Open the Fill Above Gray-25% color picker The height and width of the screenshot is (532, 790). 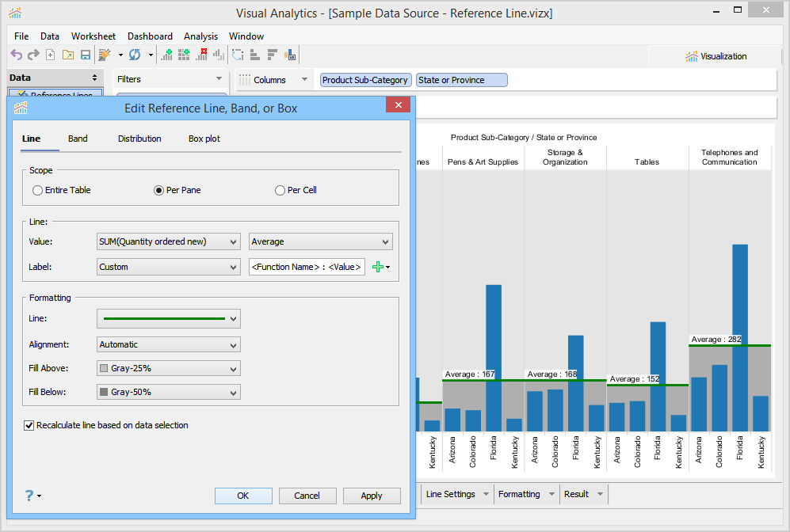click(168, 368)
